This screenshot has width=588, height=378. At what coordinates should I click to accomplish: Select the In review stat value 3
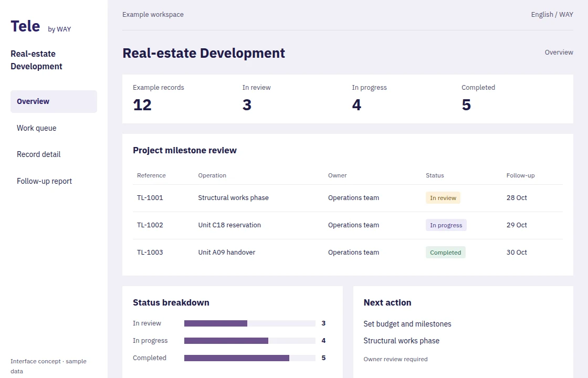247,104
